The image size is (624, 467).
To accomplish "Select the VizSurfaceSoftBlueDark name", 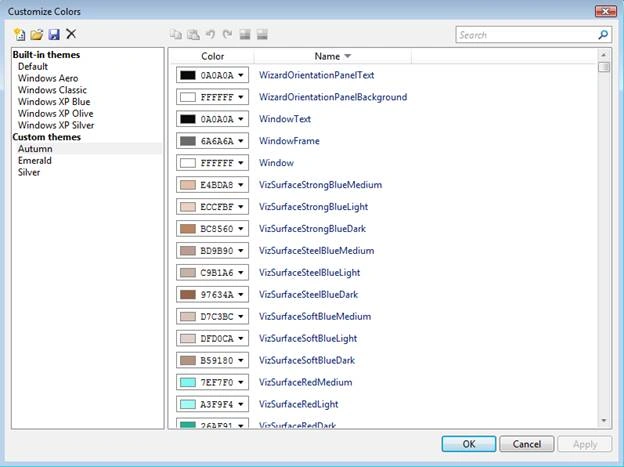I will point(307,360).
